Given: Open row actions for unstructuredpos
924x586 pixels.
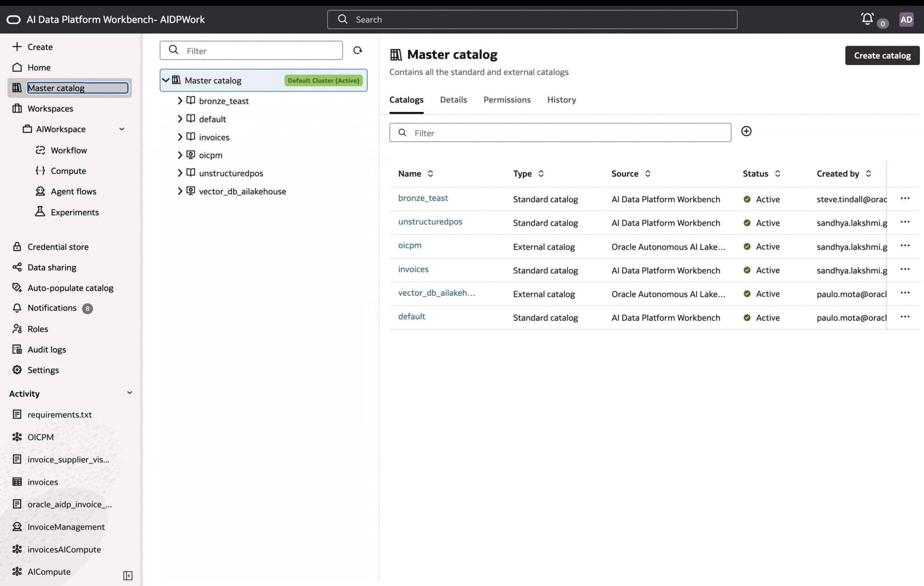Looking at the screenshot, I should (x=905, y=222).
